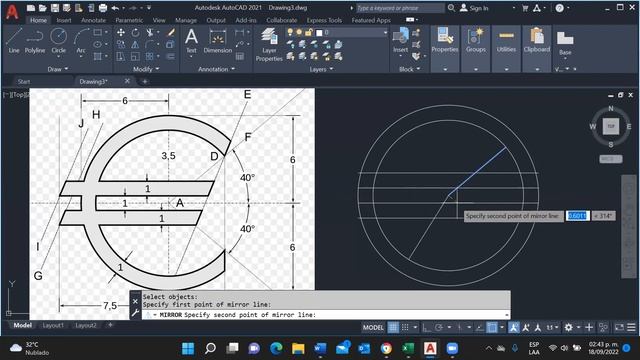Viewport: 640px width, 360px height.
Task: Toggle the layer lock padlock icon
Action: (309, 32)
